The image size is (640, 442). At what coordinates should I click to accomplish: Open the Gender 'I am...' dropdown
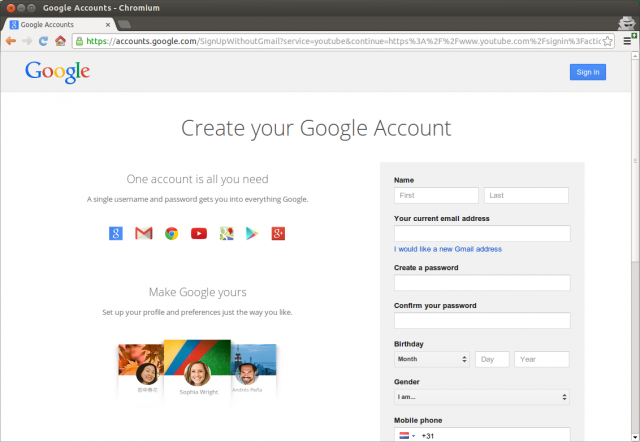482,397
